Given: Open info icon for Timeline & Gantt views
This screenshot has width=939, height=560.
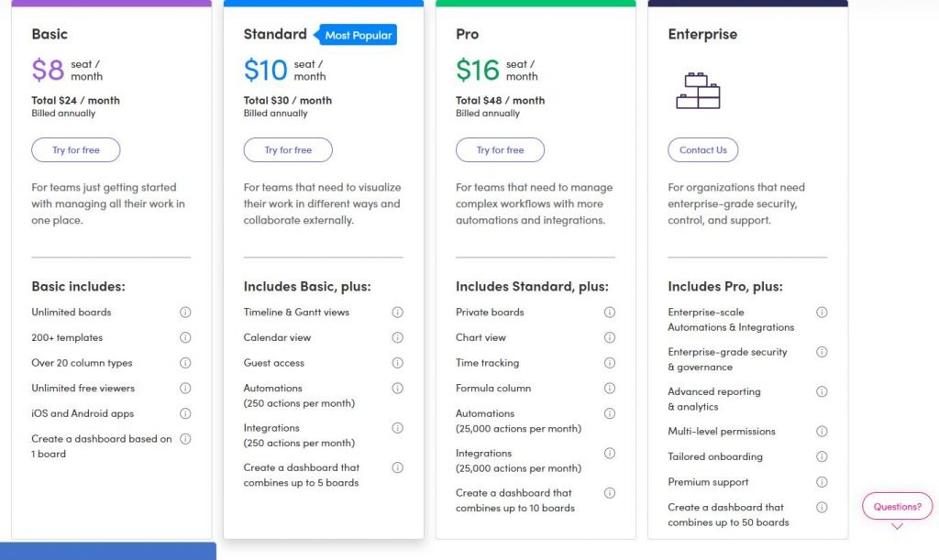Looking at the screenshot, I should 398,313.
